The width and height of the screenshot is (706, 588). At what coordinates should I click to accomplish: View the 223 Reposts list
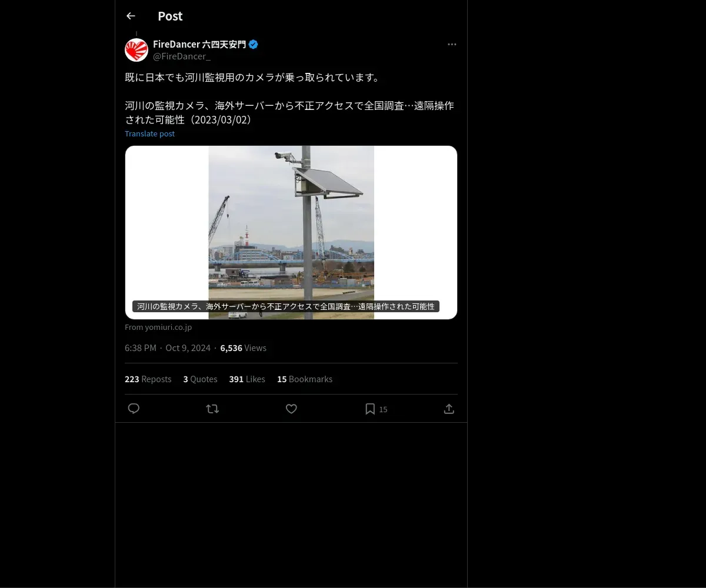[148, 379]
